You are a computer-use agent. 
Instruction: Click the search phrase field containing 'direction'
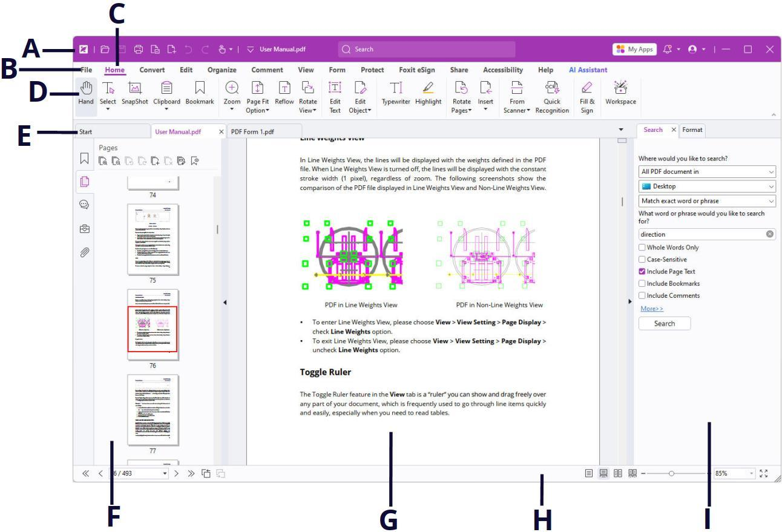pos(707,234)
